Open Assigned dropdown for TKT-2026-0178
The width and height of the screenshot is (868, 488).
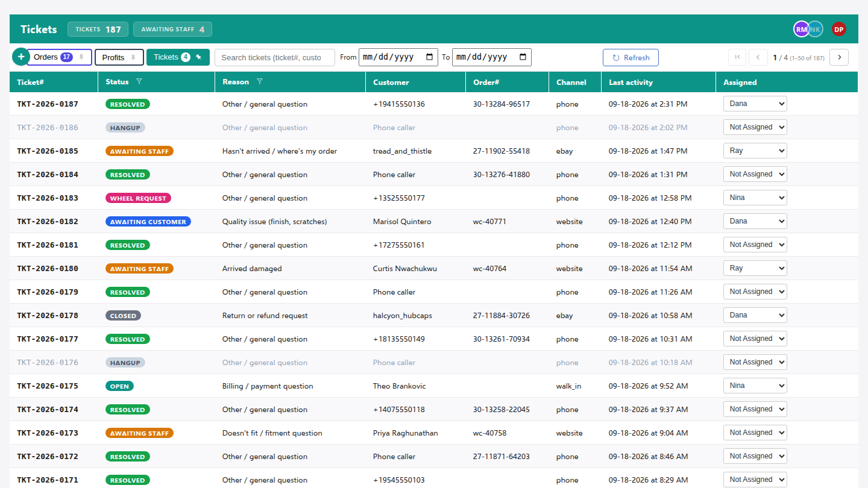pyautogui.click(x=755, y=315)
